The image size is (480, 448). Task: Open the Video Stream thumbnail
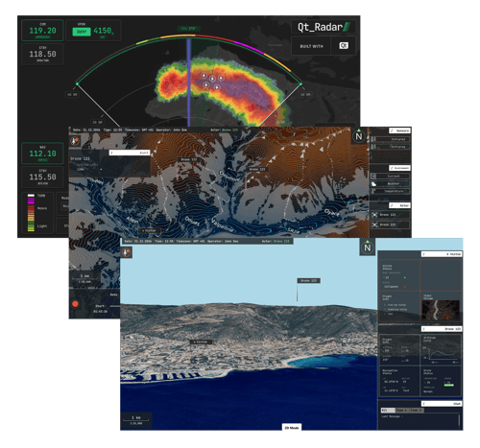coord(441,310)
